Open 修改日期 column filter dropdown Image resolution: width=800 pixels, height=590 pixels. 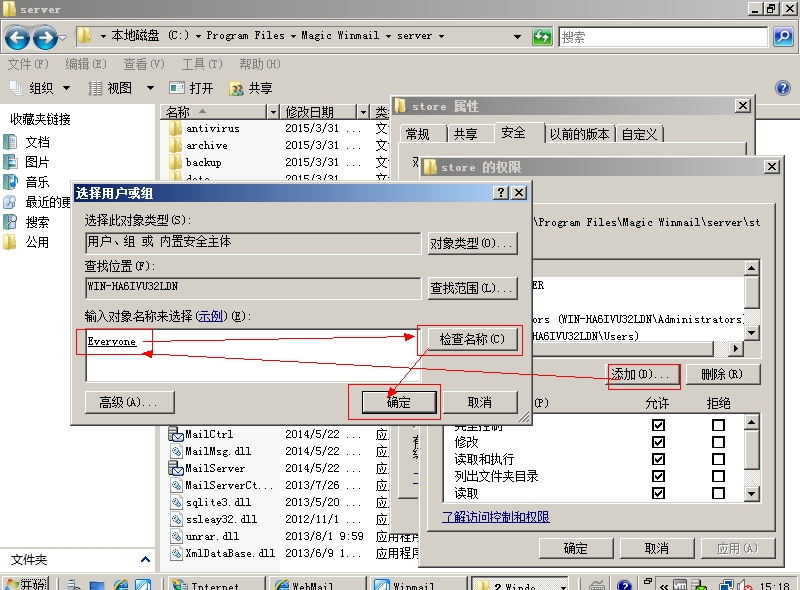(363, 112)
